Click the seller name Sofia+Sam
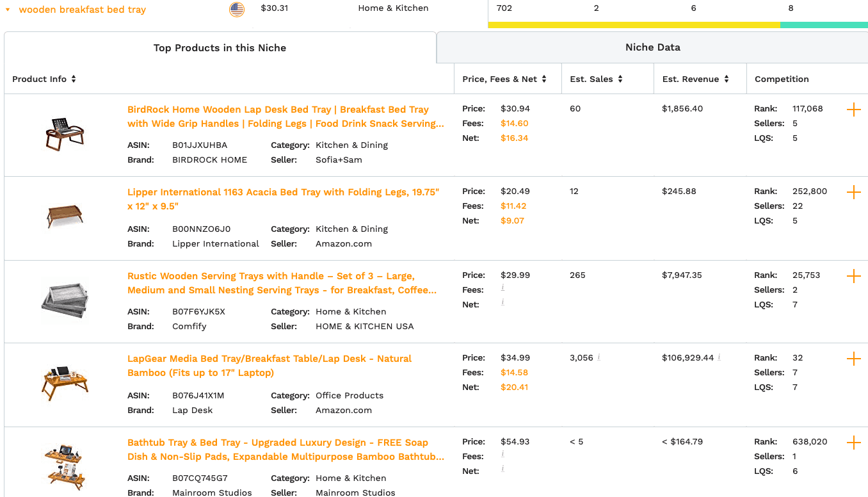868x497 pixels. pyautogui.click(x=339, y=159)
